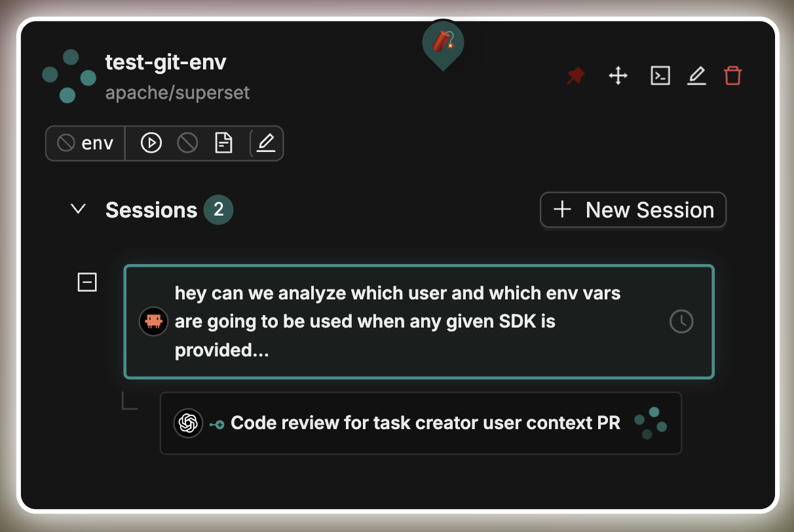This screenshot has height=532, width=794.
Task: Click the apache/superset repository label
Action: pos(178,92)
